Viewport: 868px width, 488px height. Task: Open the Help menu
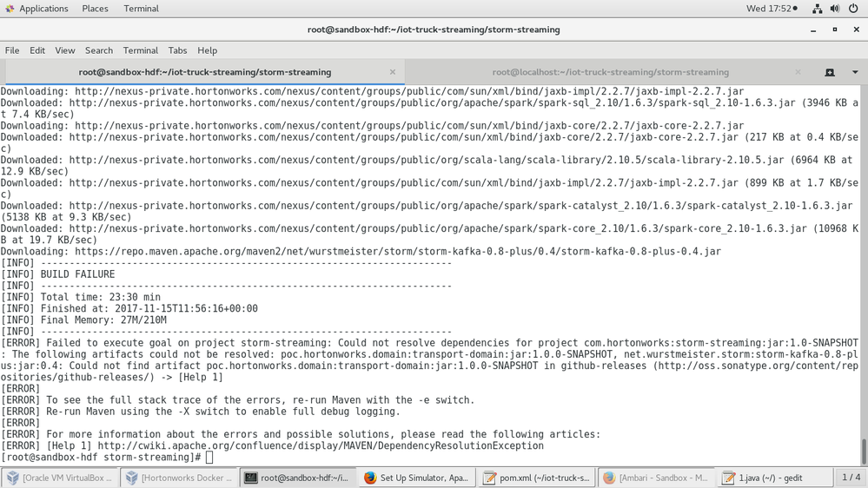(x=207, y=50)
